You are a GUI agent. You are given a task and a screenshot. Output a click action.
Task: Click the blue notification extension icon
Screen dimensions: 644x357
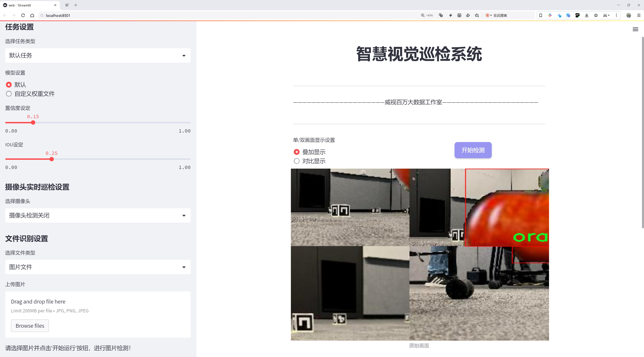coord(559,15)
